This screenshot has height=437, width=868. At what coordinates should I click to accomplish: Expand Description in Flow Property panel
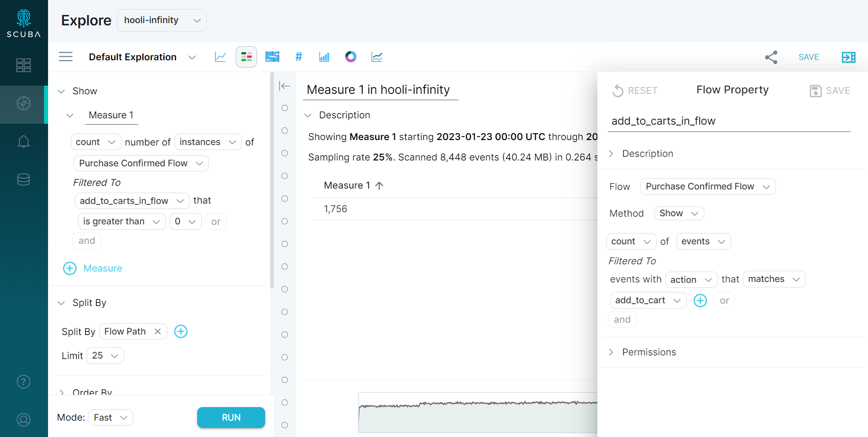(611, 154)
